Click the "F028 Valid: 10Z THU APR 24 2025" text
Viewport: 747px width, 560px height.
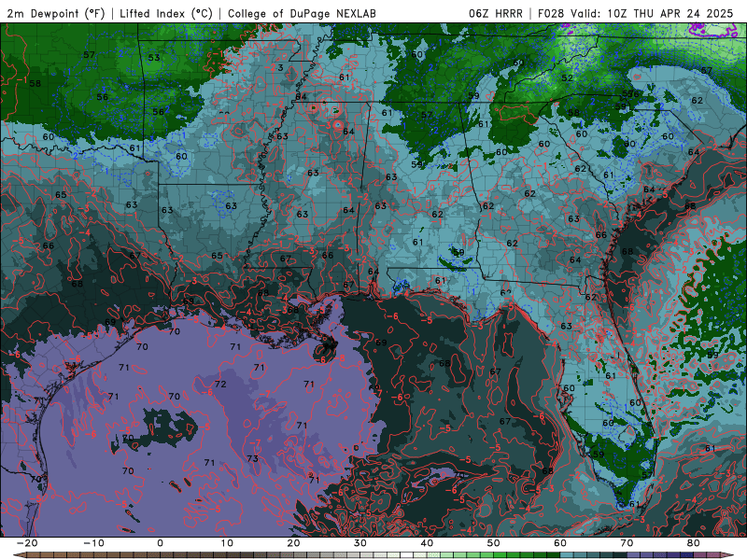(635, 13)
